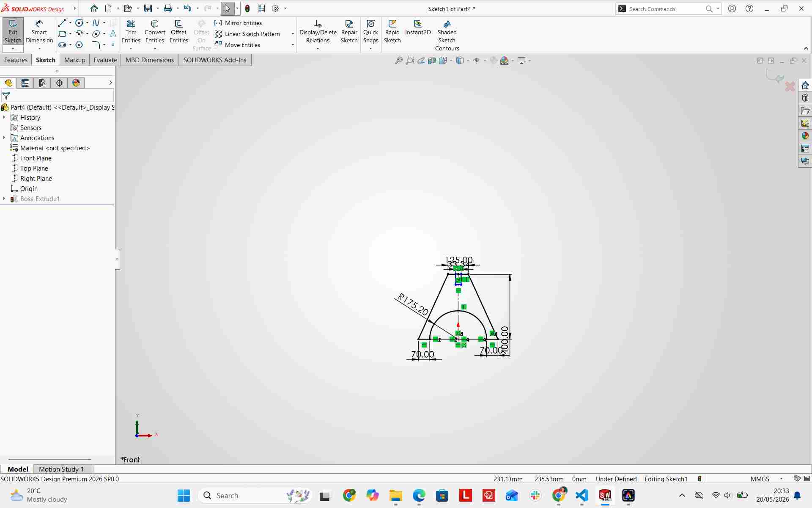Select the Straight Slot tool

coord(62,45)
